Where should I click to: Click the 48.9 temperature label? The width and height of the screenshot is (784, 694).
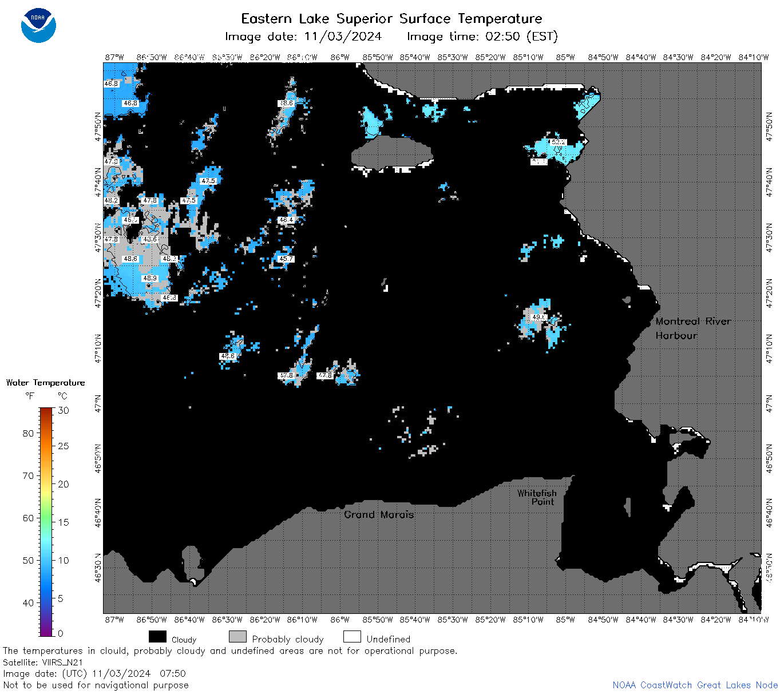coord(150,278)
